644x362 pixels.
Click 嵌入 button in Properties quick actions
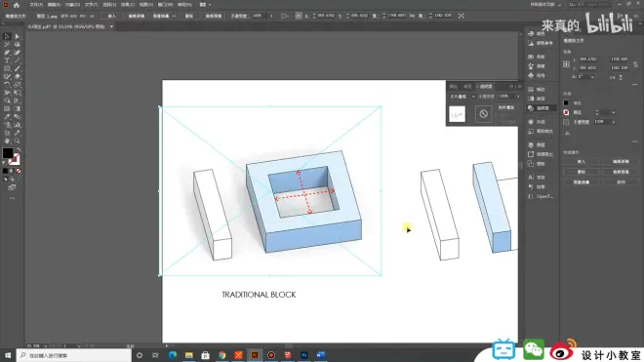pyautogui.click(x=582, y=161)
